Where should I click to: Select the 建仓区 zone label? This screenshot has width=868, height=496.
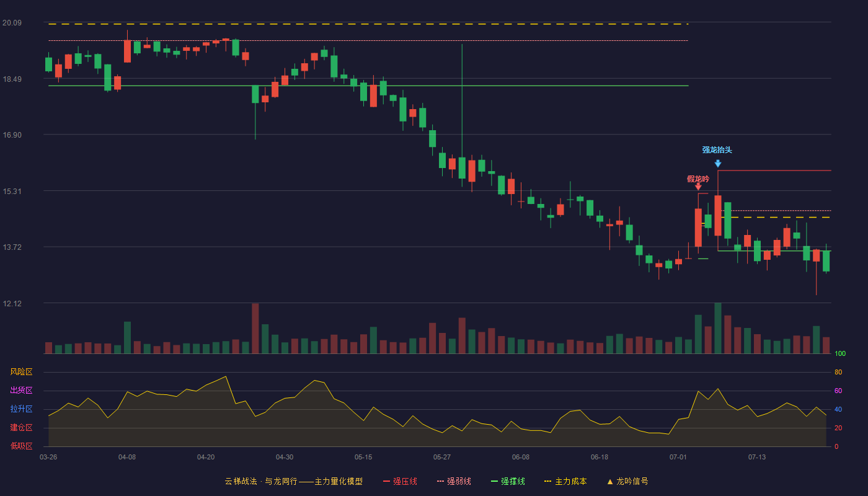coord(21,428)
